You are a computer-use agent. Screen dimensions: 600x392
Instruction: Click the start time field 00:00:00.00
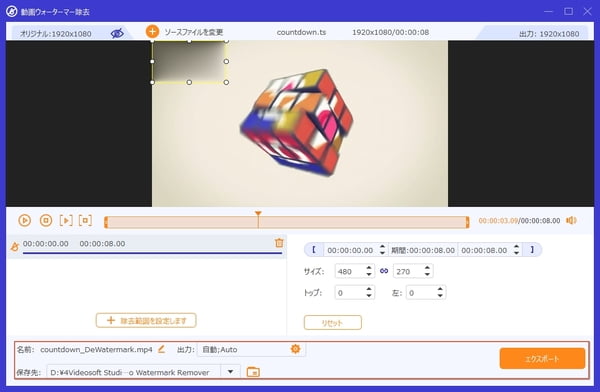point(350,250)
